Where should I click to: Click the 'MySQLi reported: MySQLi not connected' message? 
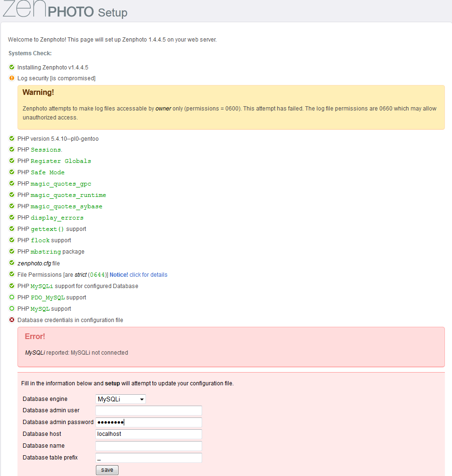coord(77,353)
